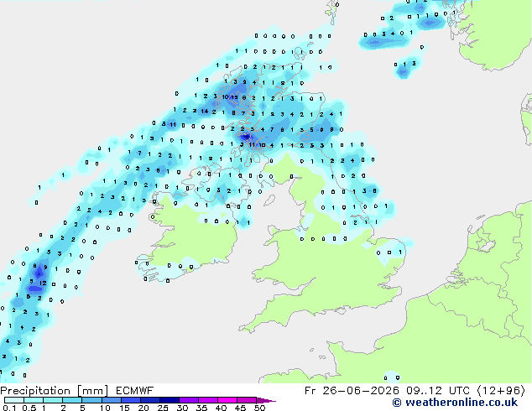Click the 0.5 legend scale label
The width and height of the screenshot is (532, 411).
point(29,408)
